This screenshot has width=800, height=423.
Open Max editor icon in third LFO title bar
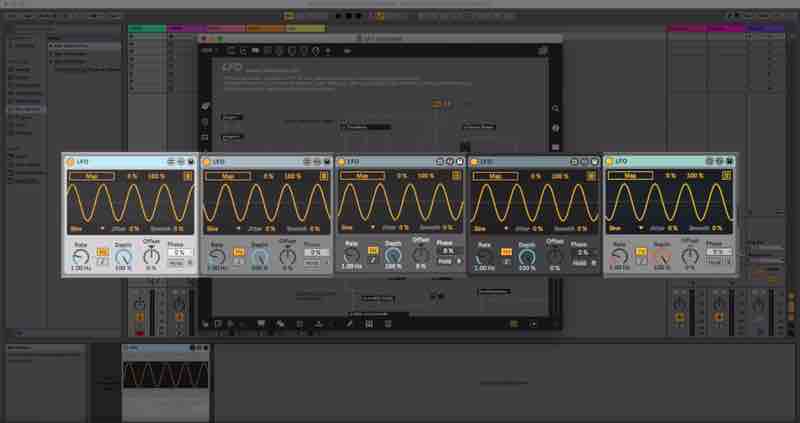click(x=439, y=162)
